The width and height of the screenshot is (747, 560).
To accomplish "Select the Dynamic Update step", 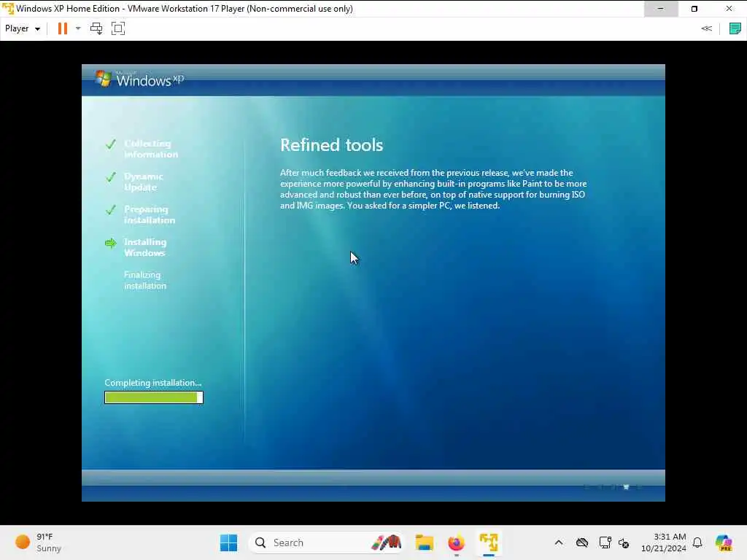I will [x=144, y=182].
